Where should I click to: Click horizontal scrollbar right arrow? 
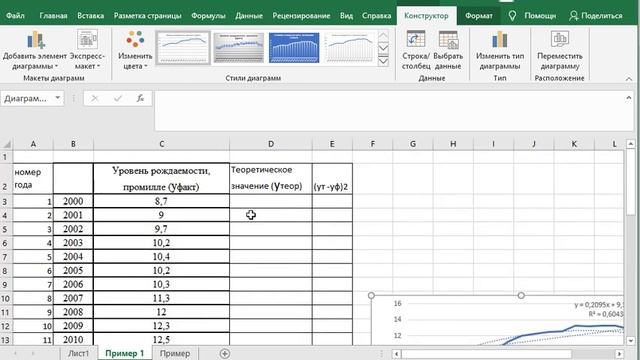620,354
